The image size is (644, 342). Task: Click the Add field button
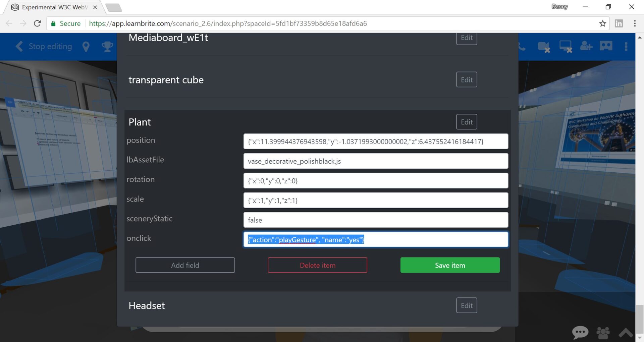(x=185, y=265)
